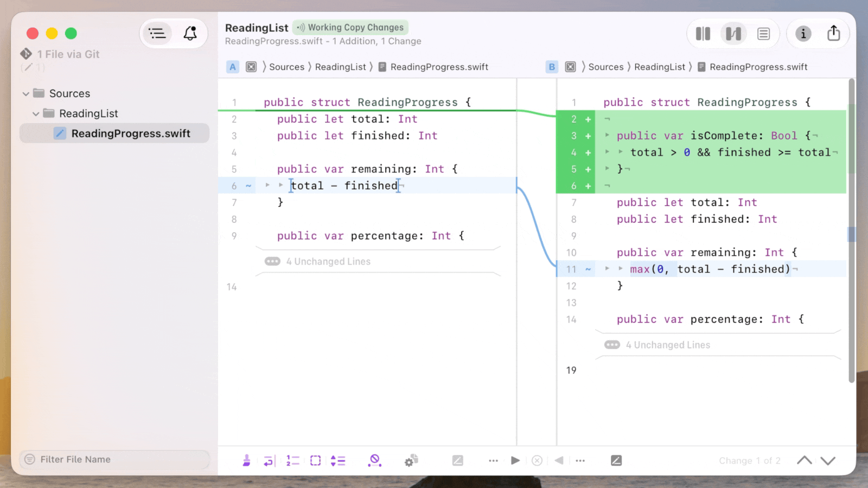868x488 pixels.
Task: Copy change to the left arrow
Action: pyautogui.click(x=559, y=460)
